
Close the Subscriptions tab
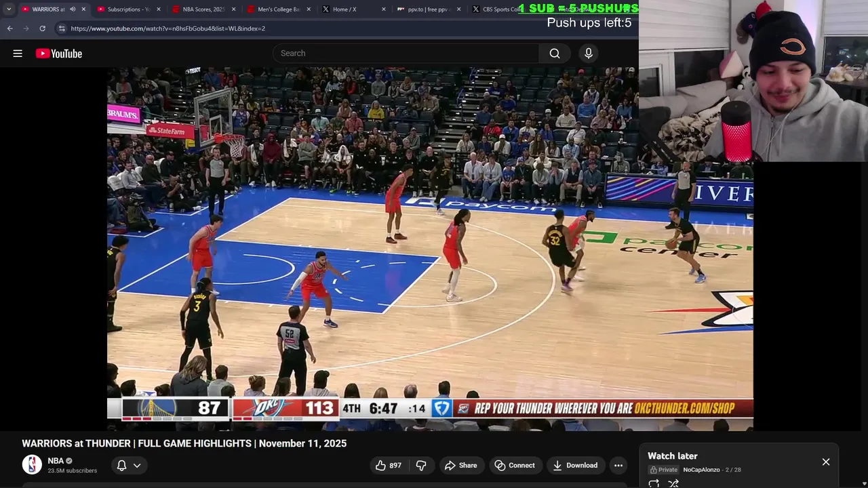(x=159, y=9)
